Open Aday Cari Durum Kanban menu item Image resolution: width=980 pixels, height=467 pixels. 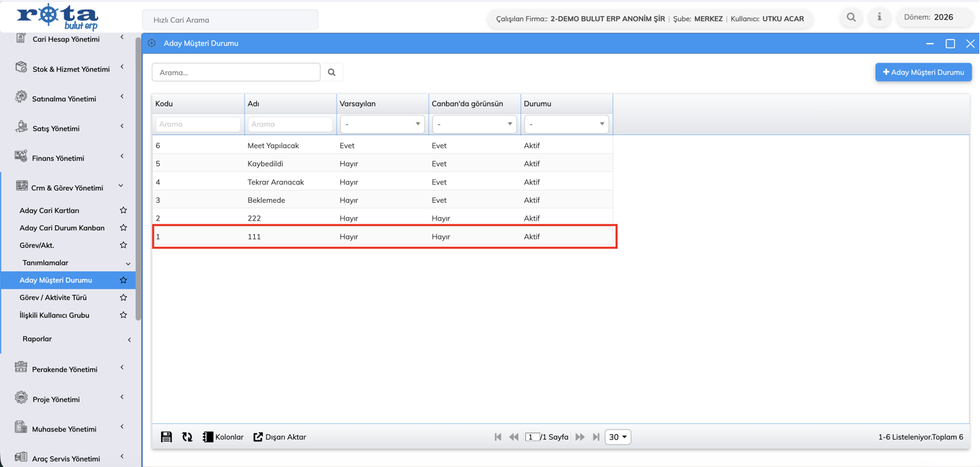click(62, 228)
